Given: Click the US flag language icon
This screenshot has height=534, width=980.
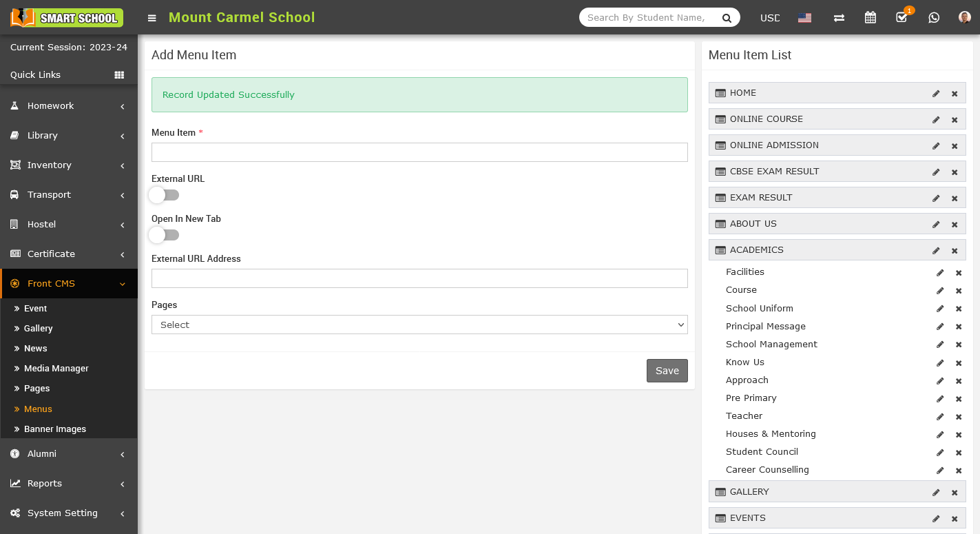Looking at the screenshot, I should pyautogui.click(x=804, y=18).
